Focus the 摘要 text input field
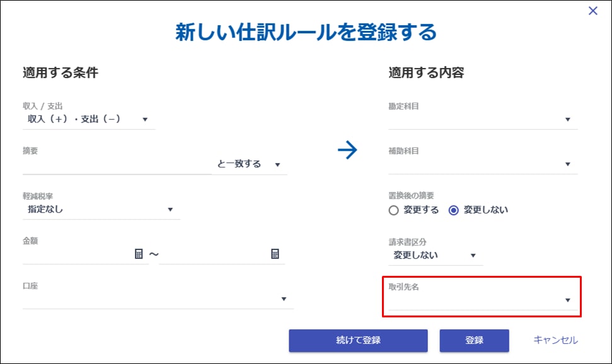Viewport: 612px width, 364px height. (x=117, y=165)
